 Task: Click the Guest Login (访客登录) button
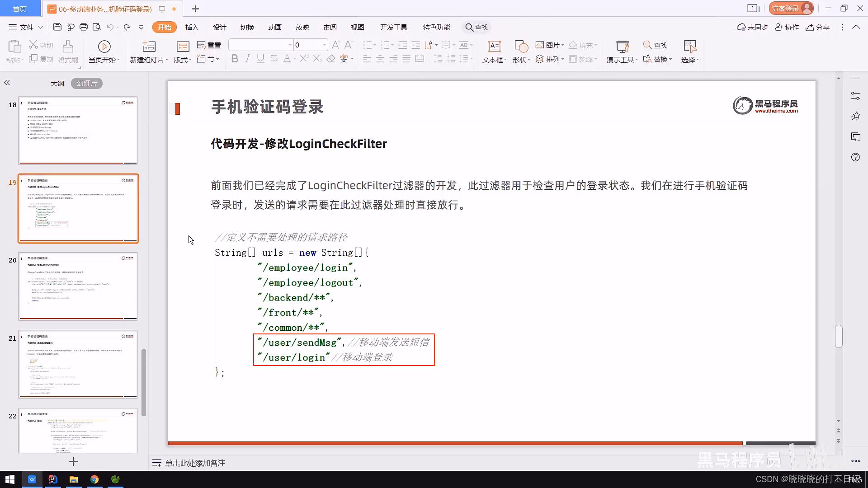click(791, 8)
